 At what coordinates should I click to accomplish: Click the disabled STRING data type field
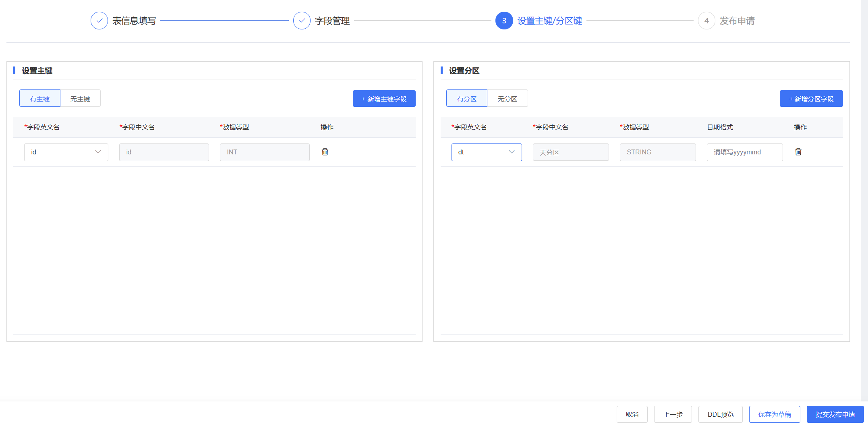pos(658,152)
